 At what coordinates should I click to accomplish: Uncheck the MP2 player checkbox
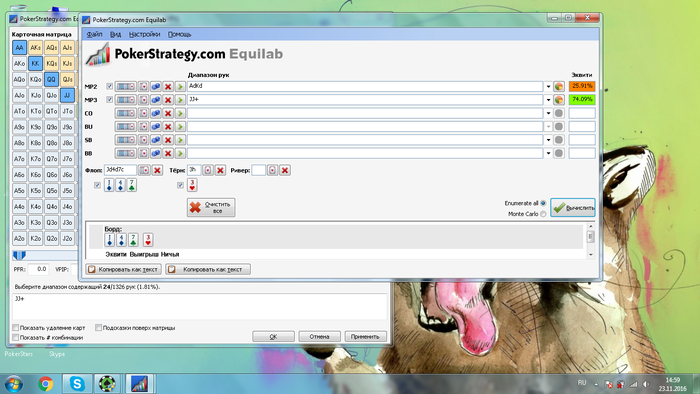[x=109, y=86]
